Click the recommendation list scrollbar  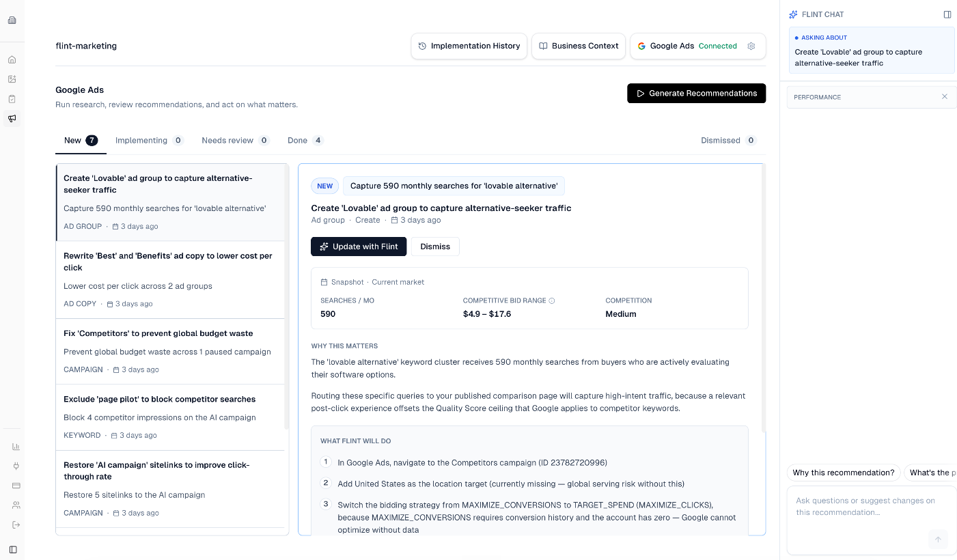point(287,297)
